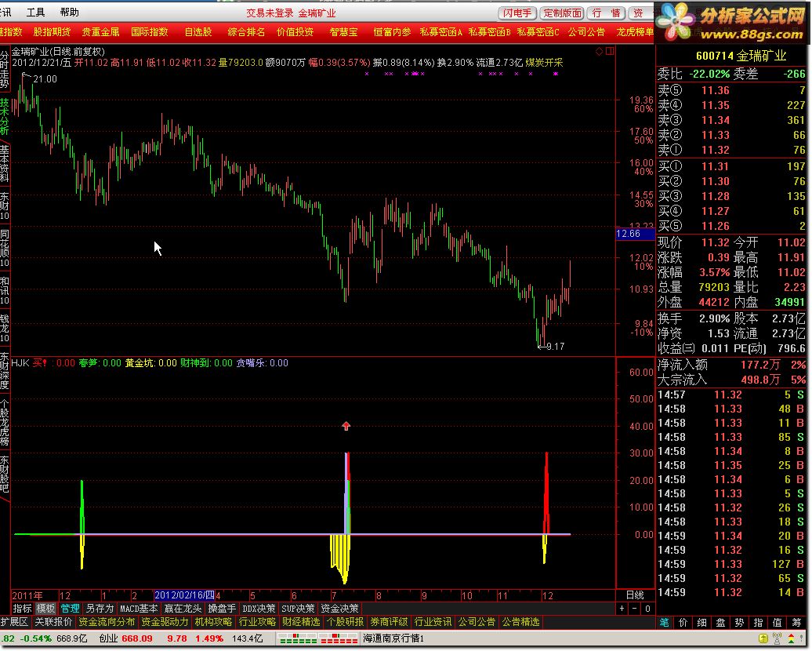Open 贵重金属 in the red navigation bar
Image resolution: width=812 pixels, height=651 pixels.
coord(100,32)
